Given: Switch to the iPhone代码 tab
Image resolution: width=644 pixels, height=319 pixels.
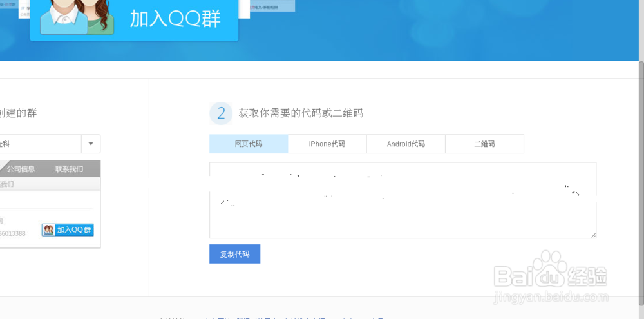Looking at the screenshot, I should [x=327, y=144].
